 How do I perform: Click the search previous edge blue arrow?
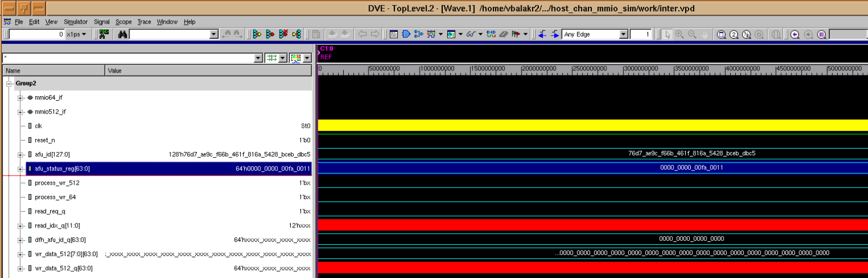[542, 34]
